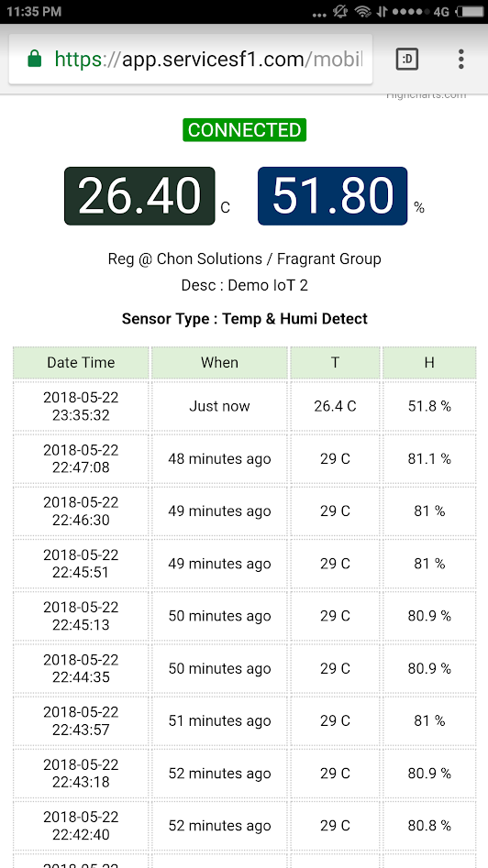Viewport: 488px width, 868px height.
Task: Select the 26.40 temperature display box
Action: pyautogui.click(x=139, y=196)
